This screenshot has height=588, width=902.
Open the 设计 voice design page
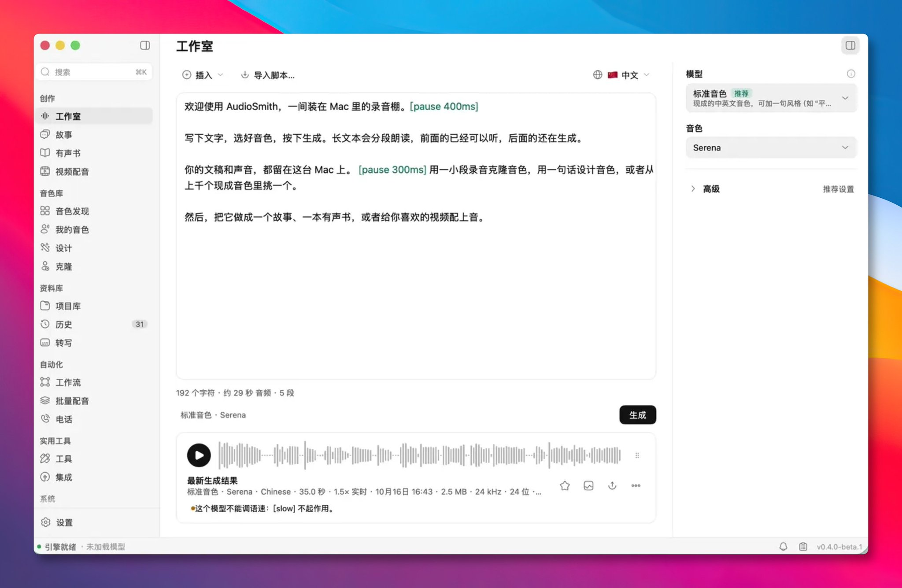click(95, 248)
